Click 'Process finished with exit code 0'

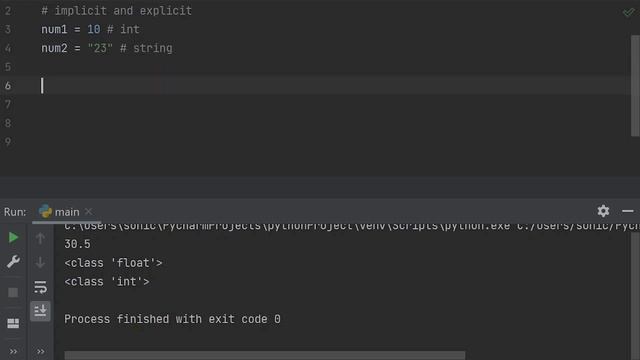coord(172,319)
